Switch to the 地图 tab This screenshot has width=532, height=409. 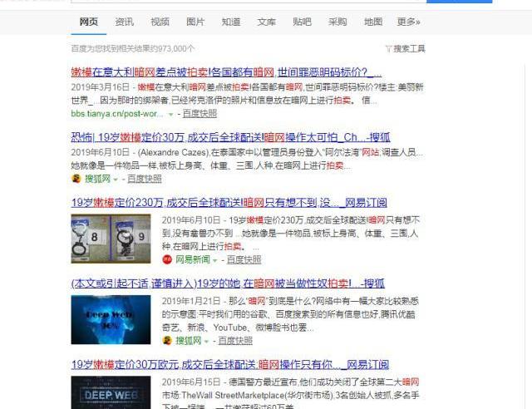pos(373,22)
